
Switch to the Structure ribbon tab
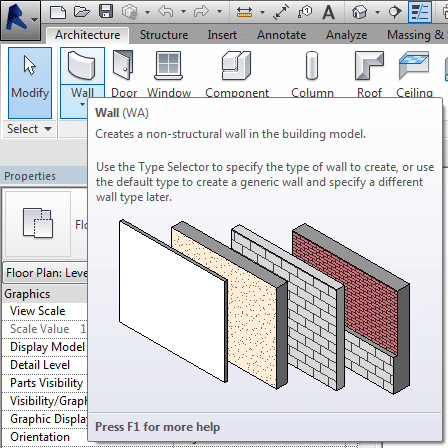[x=164, y=35]
